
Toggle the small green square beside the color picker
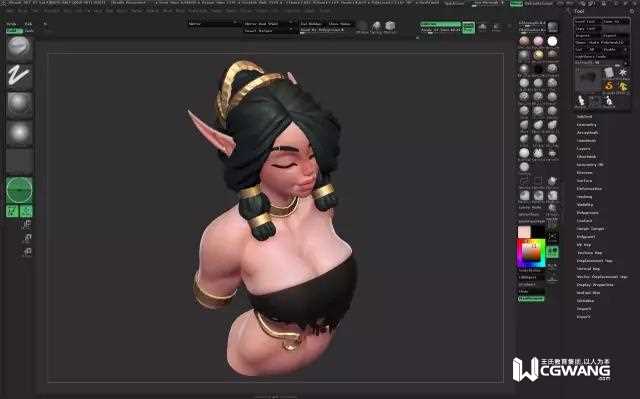coord(552,252)
